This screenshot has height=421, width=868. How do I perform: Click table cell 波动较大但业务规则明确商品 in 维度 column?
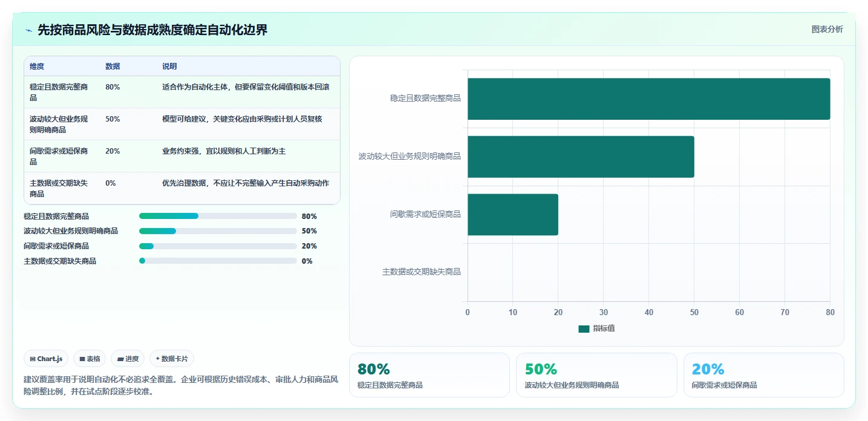tap(61, 124)
